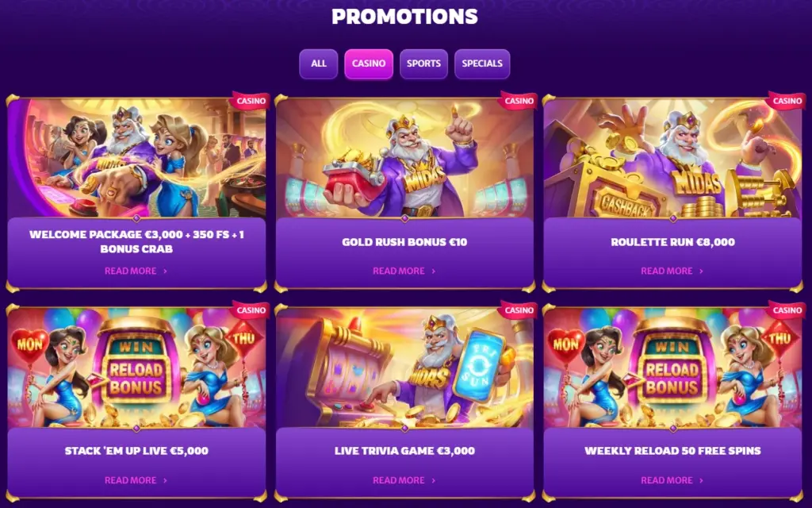Viewport: 812px width, 508px height.
Task: Click the Weekly Reload 50 Free Spins title
Action: click(672, 451)
